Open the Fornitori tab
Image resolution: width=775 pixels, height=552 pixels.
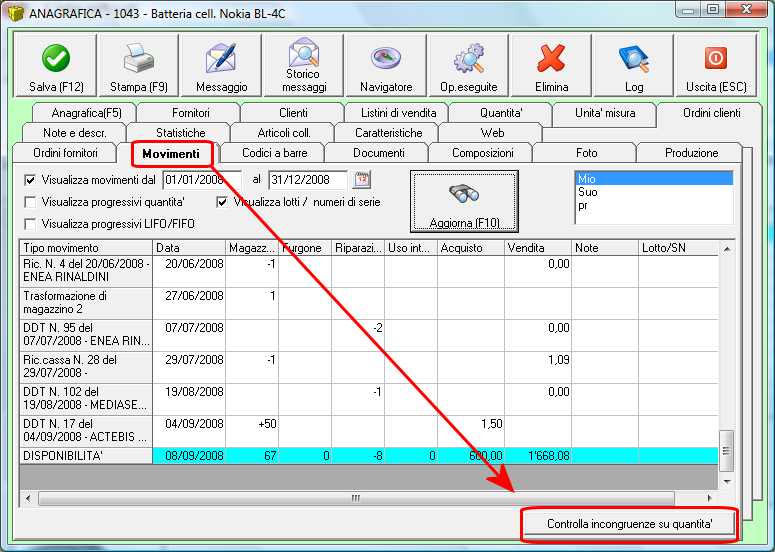[190, 113]
